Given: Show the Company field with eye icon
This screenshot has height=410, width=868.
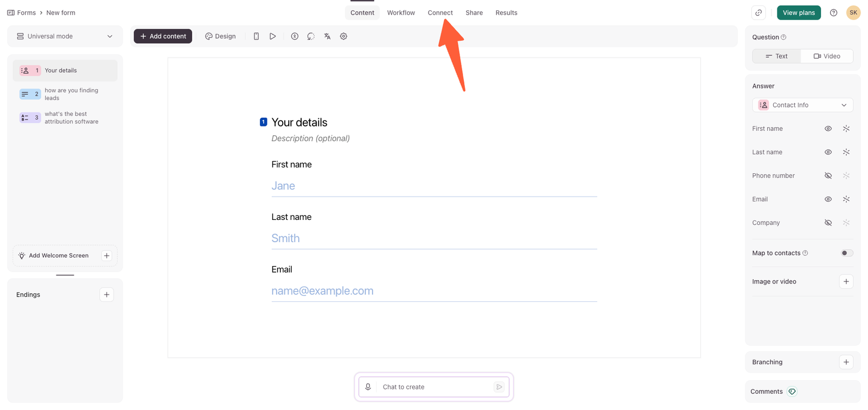Looking at the screenshot, I should 828,223.
